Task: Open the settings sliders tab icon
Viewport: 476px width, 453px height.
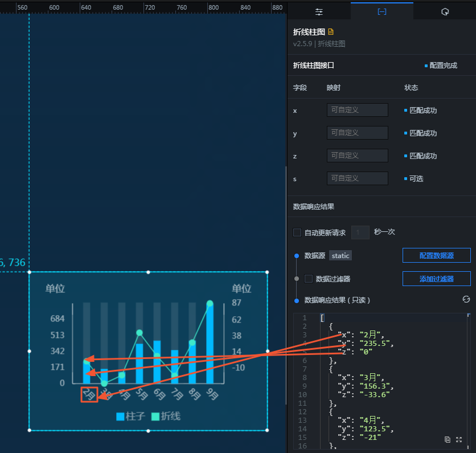Action: 319,12
